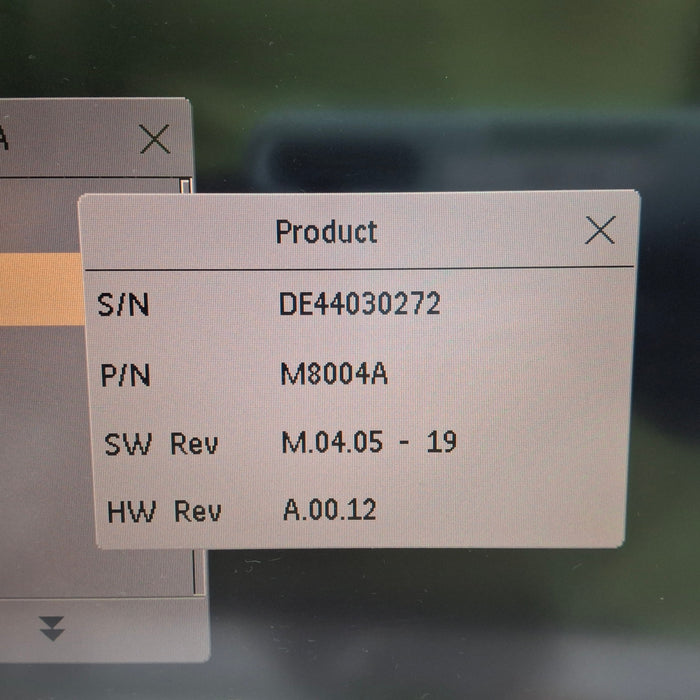The width and height of the screenshot is (700, 700).
Task: Close the background window behind Product dialog
Action: coord(155,139)
